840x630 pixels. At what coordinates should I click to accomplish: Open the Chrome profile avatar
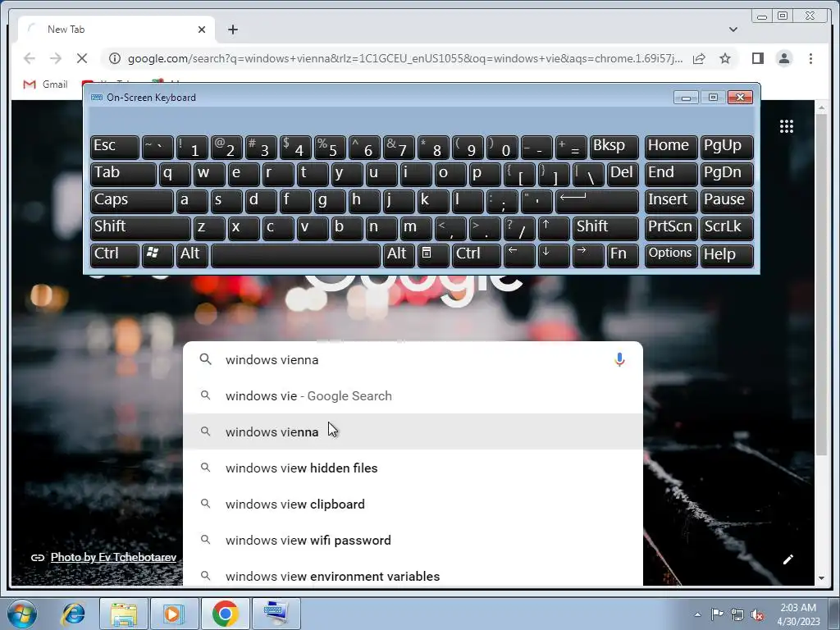point(784,58)
